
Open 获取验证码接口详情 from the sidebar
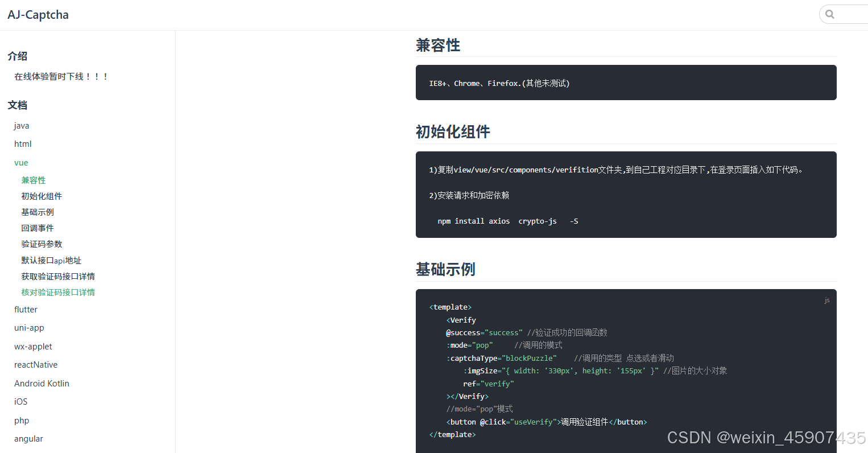pos(58,276)
